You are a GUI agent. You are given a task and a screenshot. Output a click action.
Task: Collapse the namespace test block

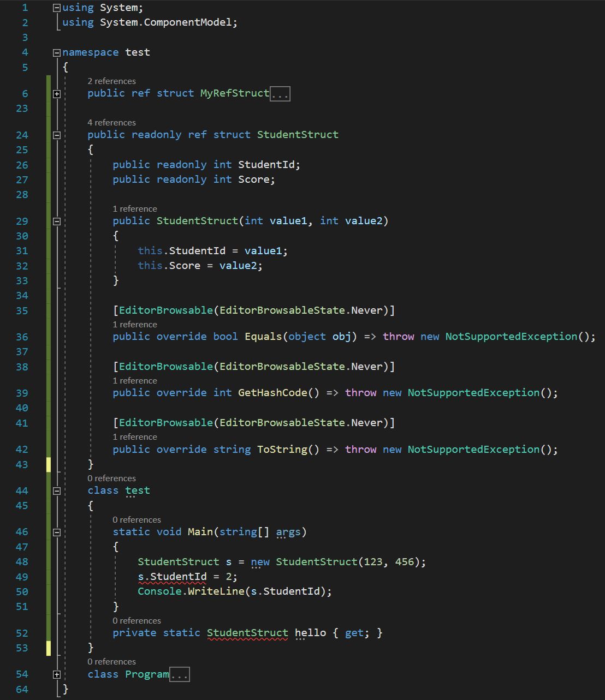[56, 52]
